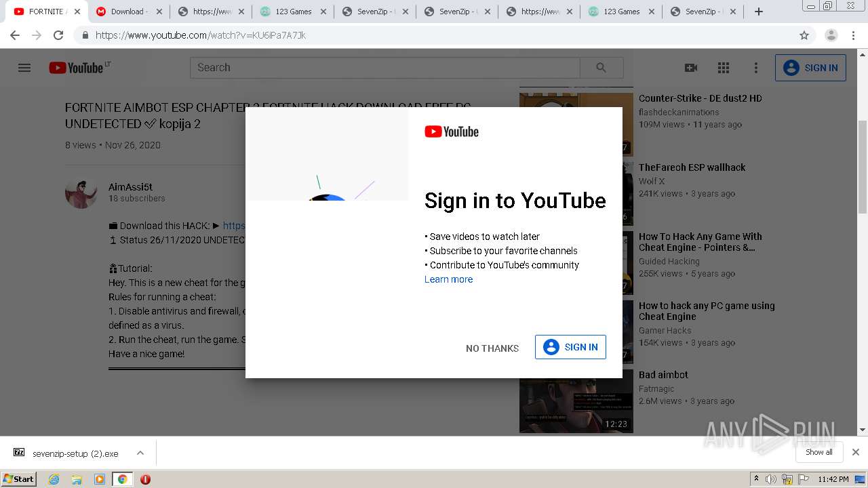Open the Chrome profile avatar icon
Screen dimensions: 868x488
pyautogui.click(x=831, y=35)
